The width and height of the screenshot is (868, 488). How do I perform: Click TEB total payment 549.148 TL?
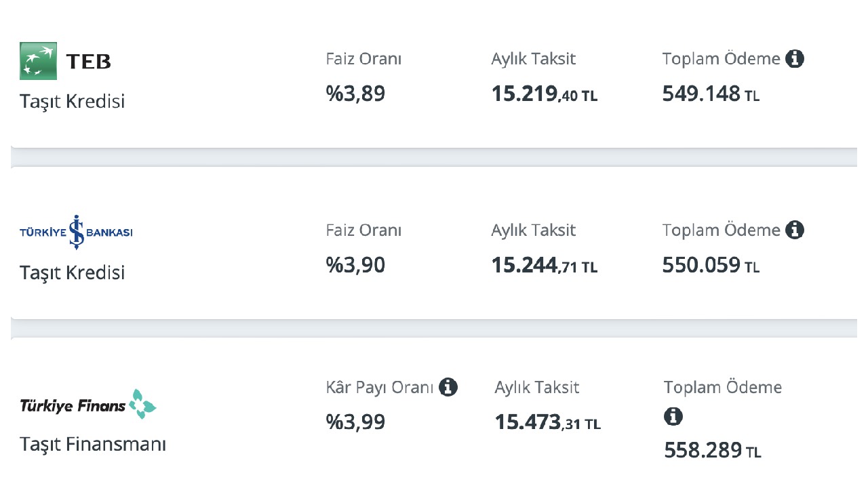tap(711, 94)
